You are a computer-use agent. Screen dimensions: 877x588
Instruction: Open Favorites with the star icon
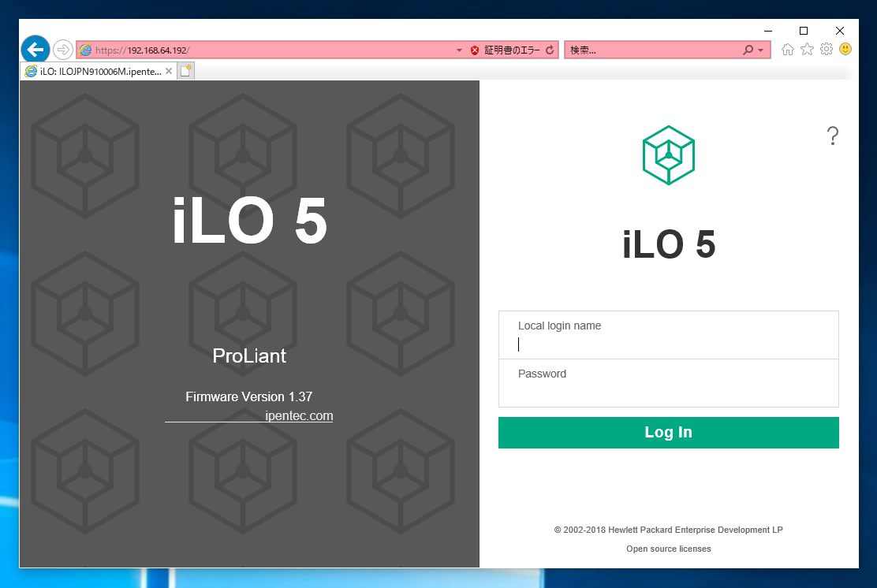[x=807, y=49]
